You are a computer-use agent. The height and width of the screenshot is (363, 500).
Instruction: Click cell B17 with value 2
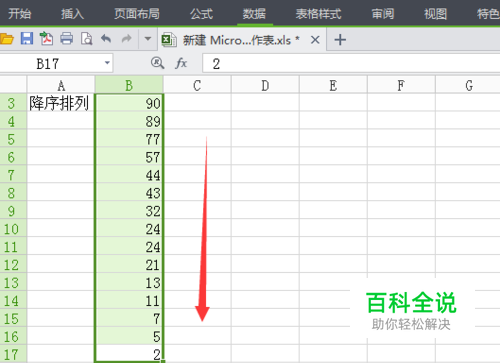[x=129, y=354]
